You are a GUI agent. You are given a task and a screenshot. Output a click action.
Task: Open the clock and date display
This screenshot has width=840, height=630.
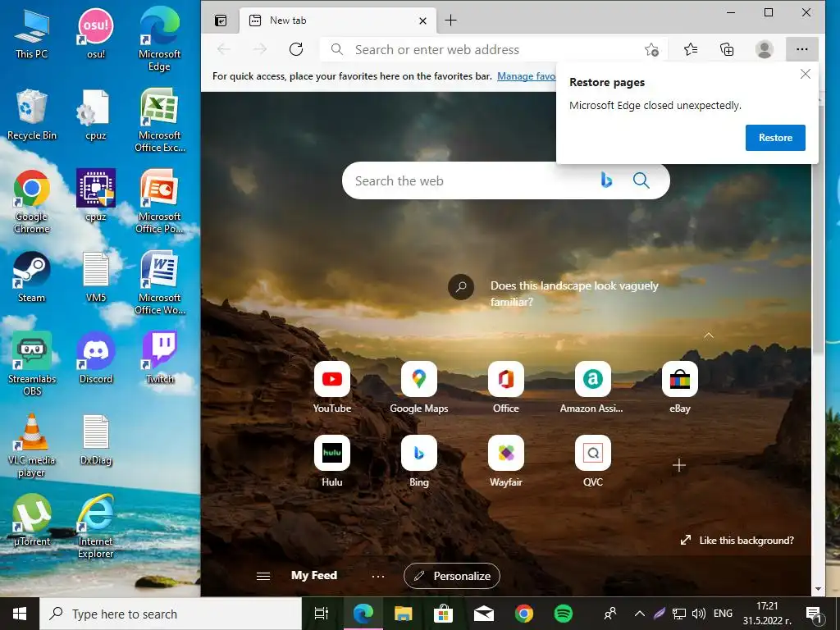767,614
